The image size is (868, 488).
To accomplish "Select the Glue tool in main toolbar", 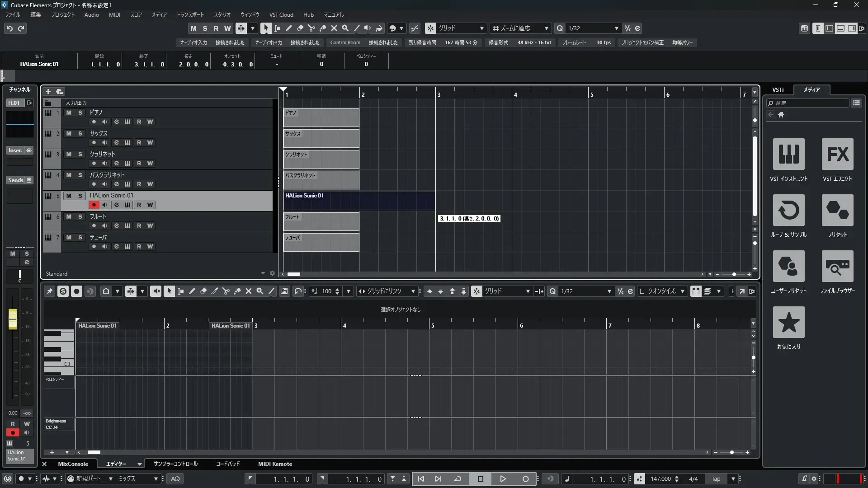I will point(323,28).
